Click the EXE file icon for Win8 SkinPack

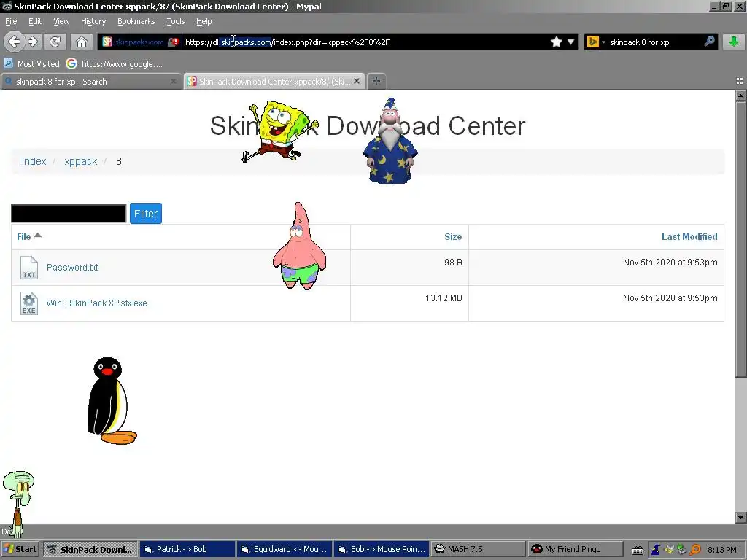click(x=29, y=303)
